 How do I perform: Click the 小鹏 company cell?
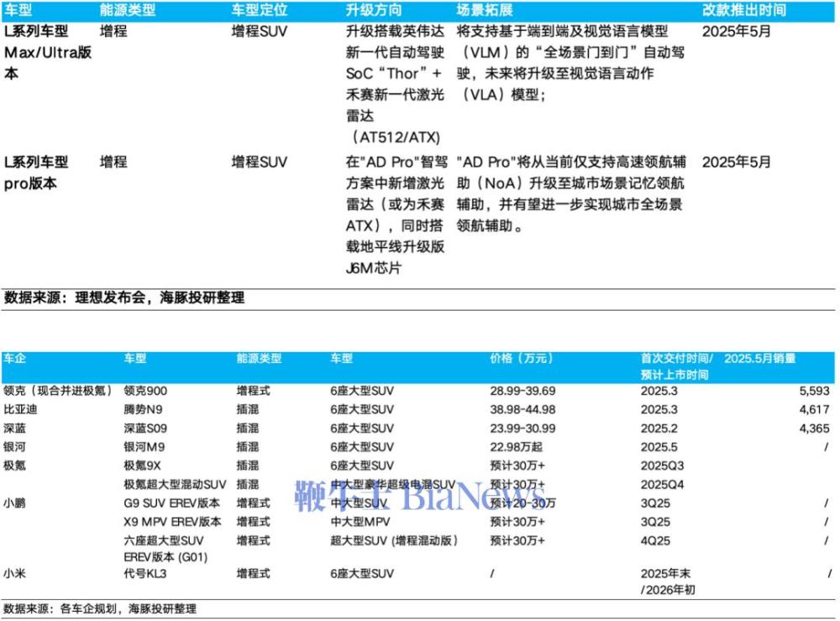14,503
